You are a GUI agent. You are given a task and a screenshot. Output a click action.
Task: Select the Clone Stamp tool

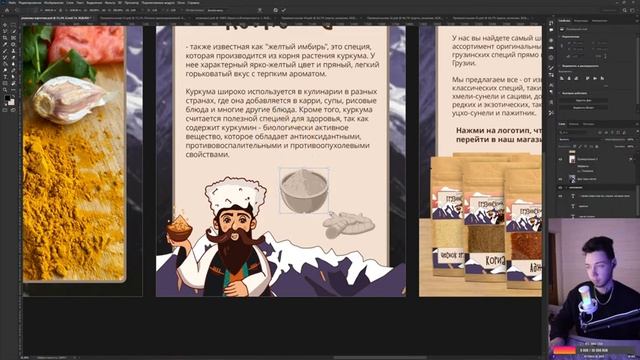click(13, 51)
